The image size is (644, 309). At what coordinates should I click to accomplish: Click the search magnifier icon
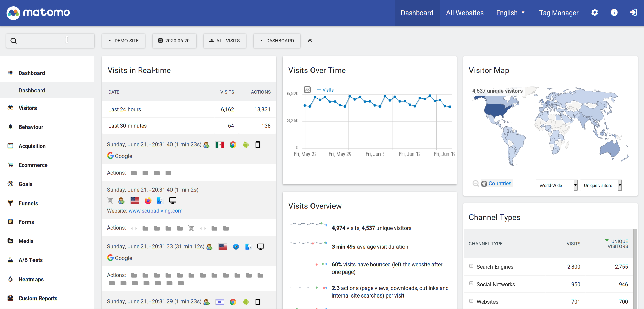click(x=14, y=41)
